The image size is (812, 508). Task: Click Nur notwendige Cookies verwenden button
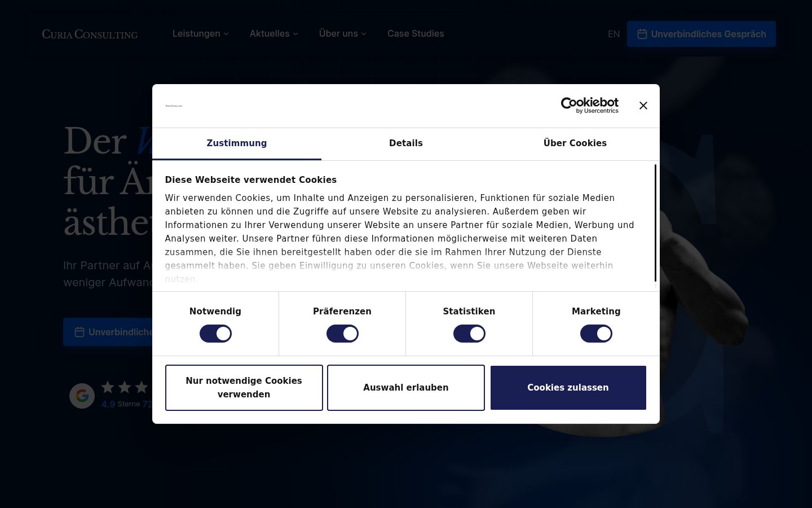[x=244, y=388]
